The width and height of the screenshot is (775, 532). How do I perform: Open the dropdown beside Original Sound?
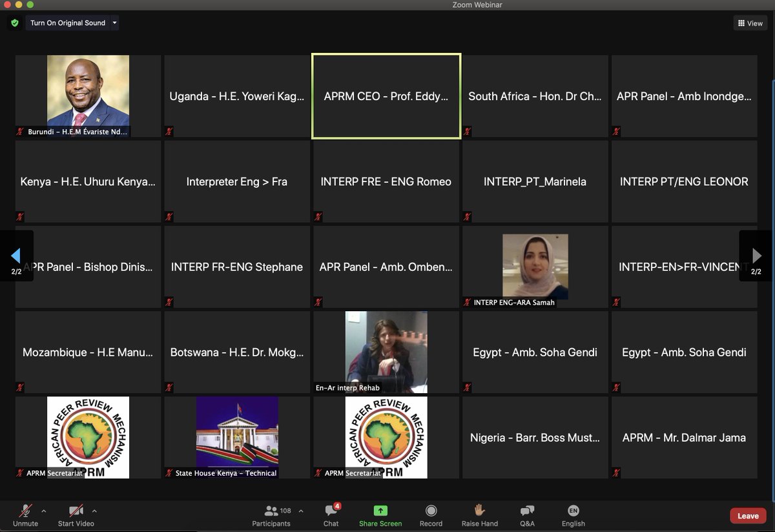click(114, 23)
